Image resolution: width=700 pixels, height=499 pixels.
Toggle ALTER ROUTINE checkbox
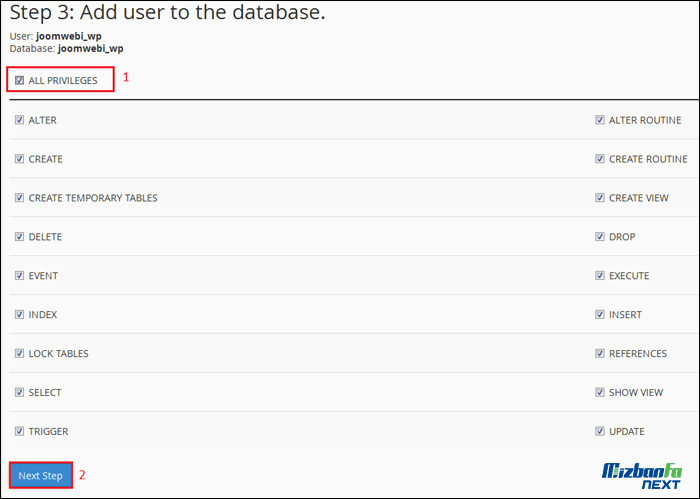[x=600, y=120]
